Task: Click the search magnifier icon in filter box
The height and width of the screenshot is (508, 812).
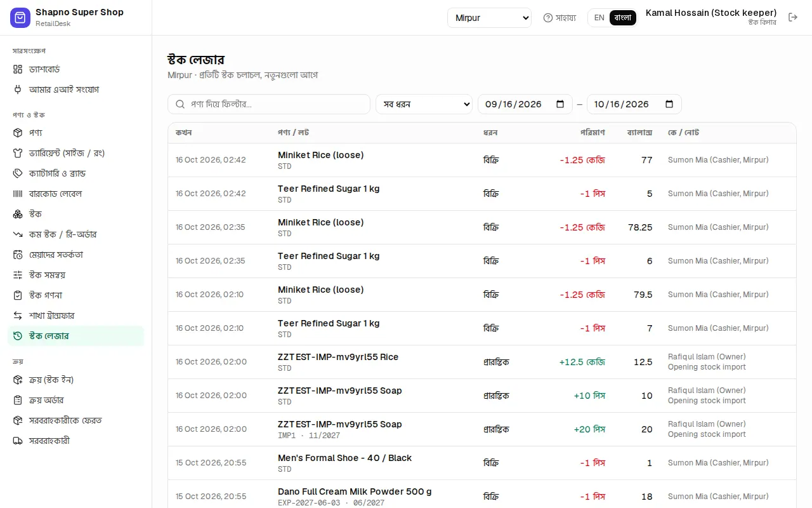Action: 180,104
